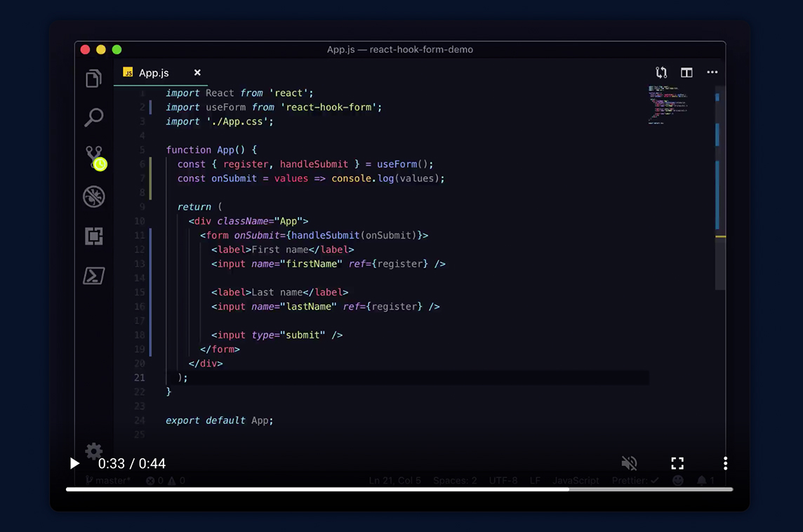The height and width of the screenshot is (532, 803).
Task: Open the JavaScript language mode selector
Action: [x=576, y=480]
